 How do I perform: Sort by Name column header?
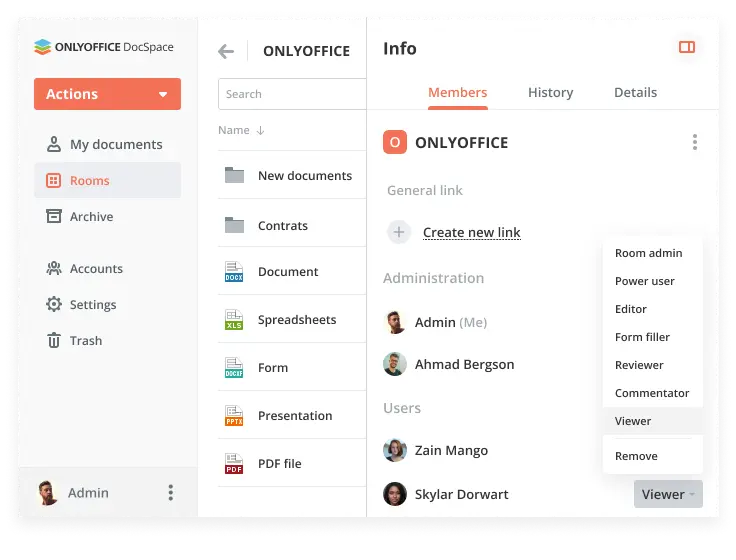241,130
